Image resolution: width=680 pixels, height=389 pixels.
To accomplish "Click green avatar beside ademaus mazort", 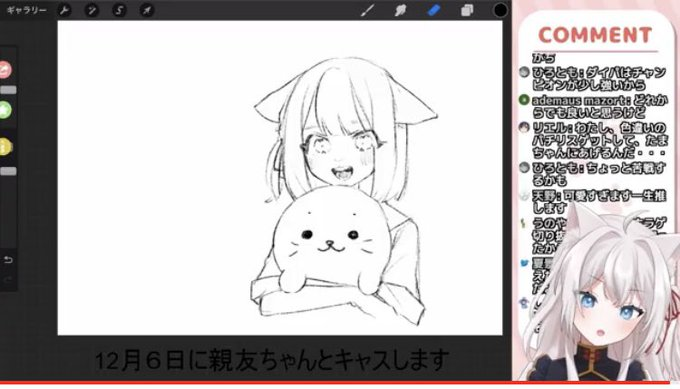I will tap(524, 100).
